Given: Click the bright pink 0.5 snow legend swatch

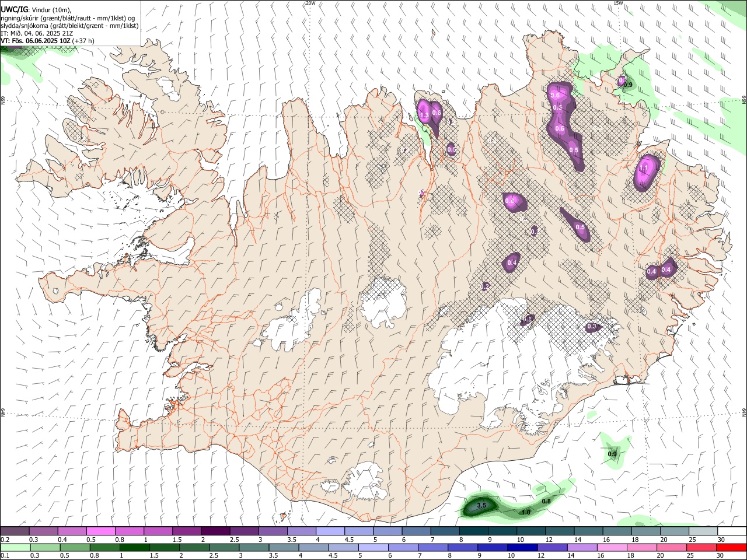Looking at the screenshot, I should coord(100,531).
